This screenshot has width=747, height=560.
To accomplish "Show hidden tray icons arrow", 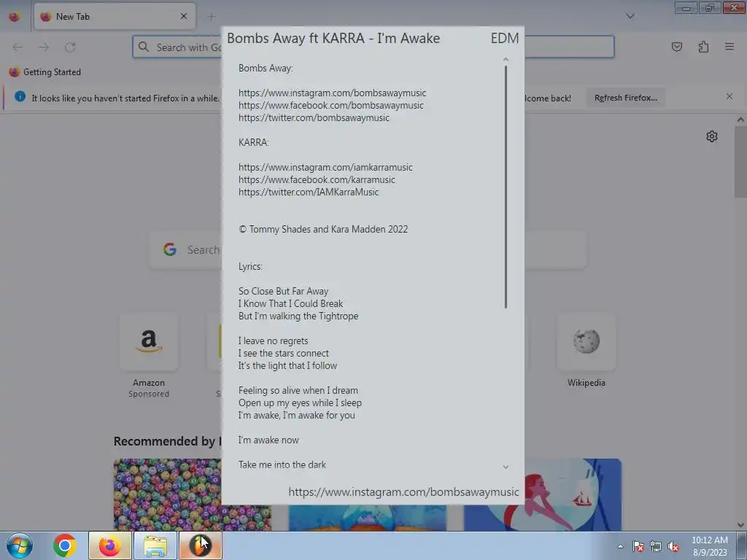I will point(620,546).
